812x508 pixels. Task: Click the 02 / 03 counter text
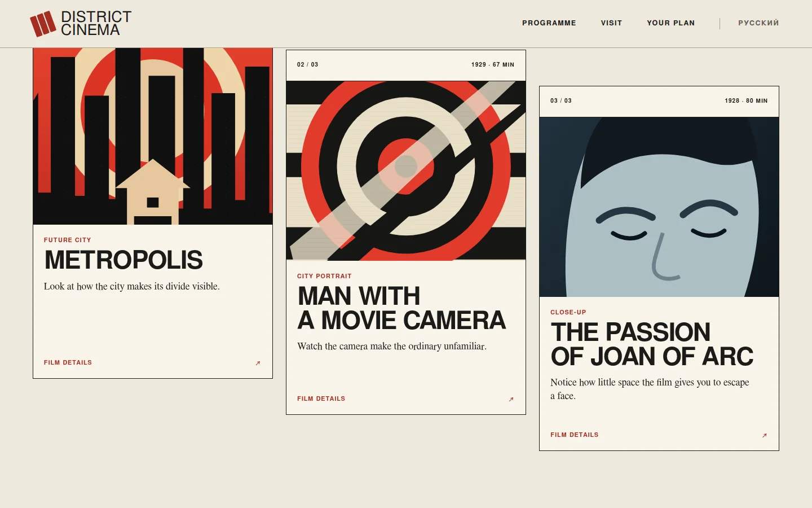point(307,64)
